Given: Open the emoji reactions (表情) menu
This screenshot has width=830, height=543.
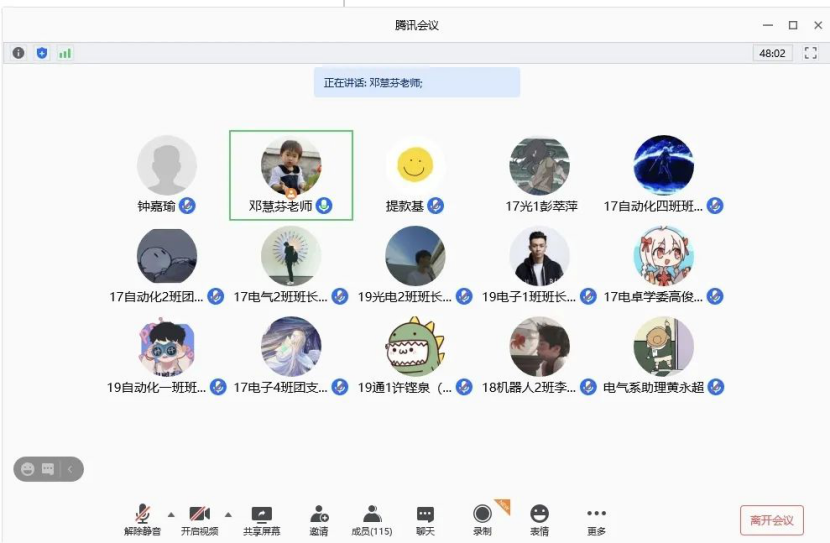Looking at the screenshot, I should [x=539, y=519].
